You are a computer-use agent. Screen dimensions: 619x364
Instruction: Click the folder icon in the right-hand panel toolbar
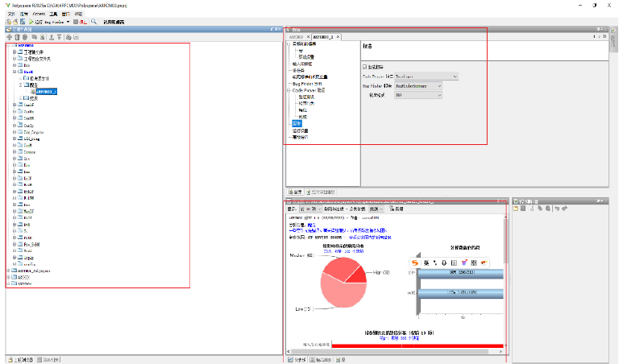click(514, 209)
